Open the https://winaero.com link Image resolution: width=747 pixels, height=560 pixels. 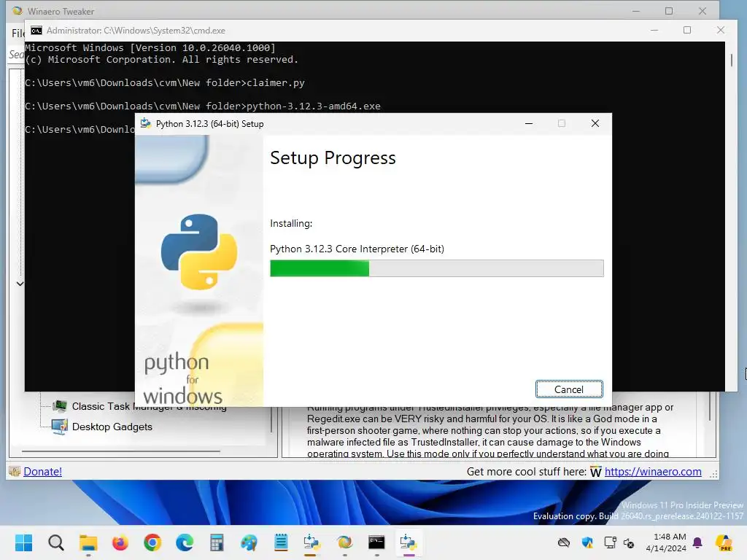(653, 472)
